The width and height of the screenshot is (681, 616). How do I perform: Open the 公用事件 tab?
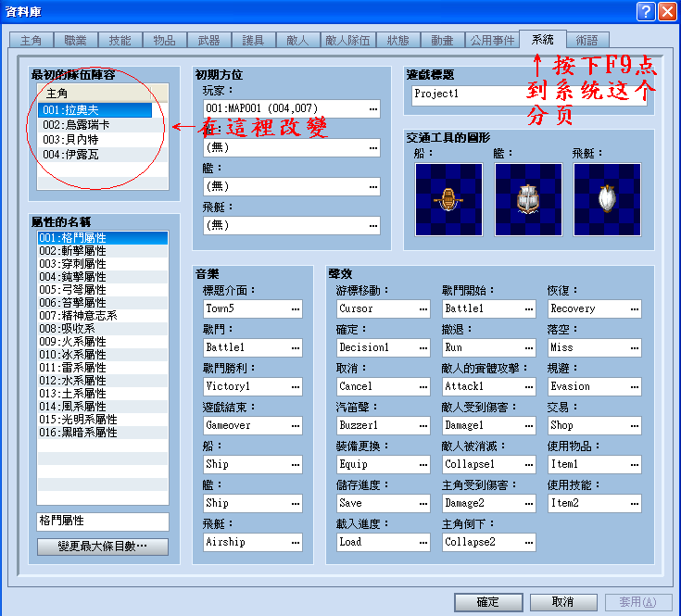(493, 41)
